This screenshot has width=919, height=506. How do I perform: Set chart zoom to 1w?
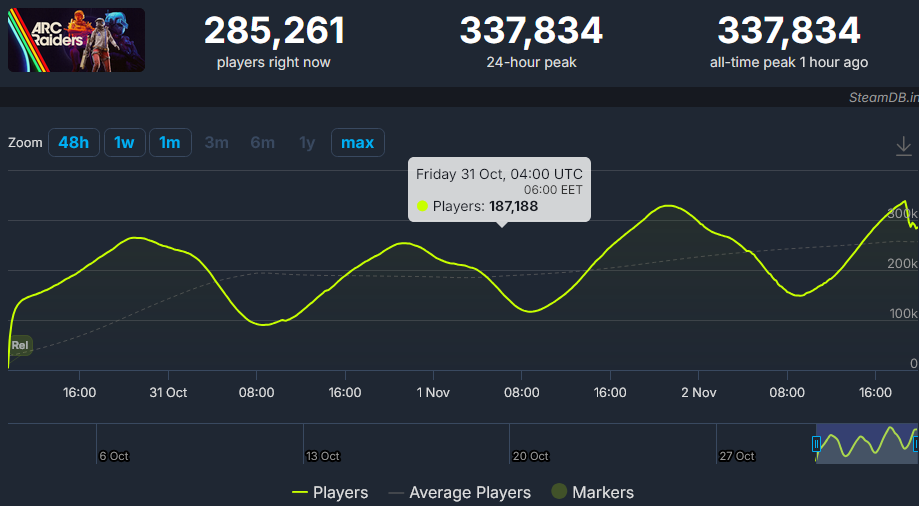click(x=124, y=142)
